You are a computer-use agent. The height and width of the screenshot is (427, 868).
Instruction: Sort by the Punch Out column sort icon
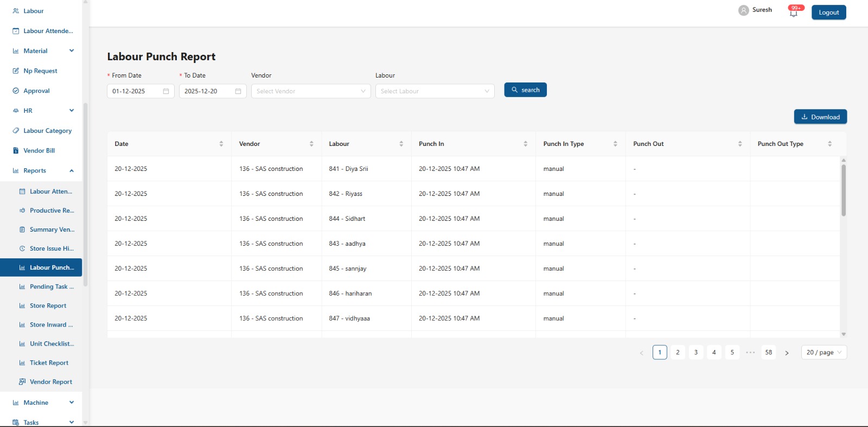(740, 144)
